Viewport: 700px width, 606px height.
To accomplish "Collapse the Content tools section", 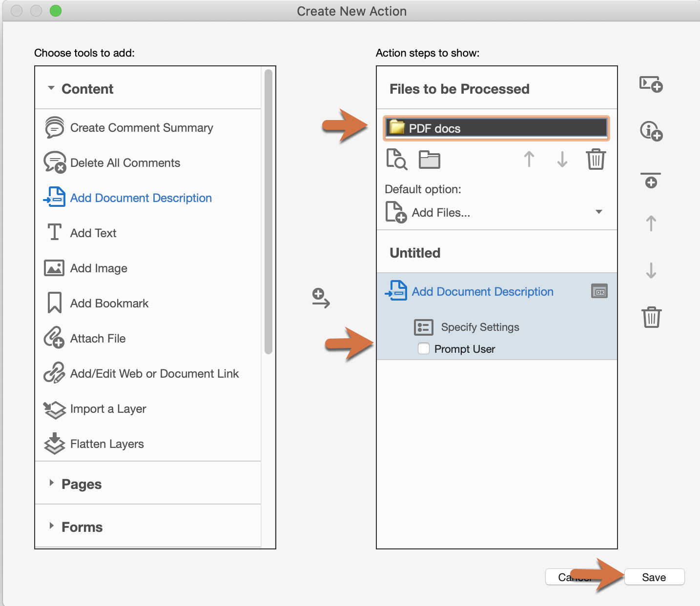I will [51, 88].
